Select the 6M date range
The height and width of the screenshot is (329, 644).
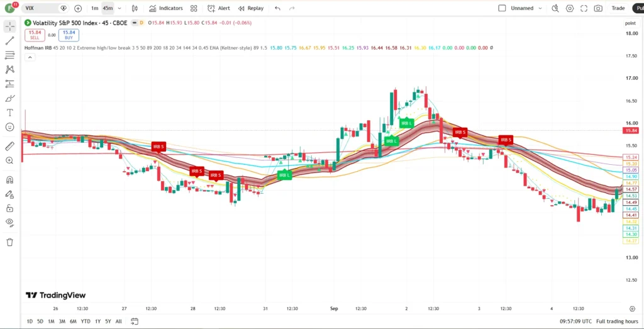[x=73, y=321]
